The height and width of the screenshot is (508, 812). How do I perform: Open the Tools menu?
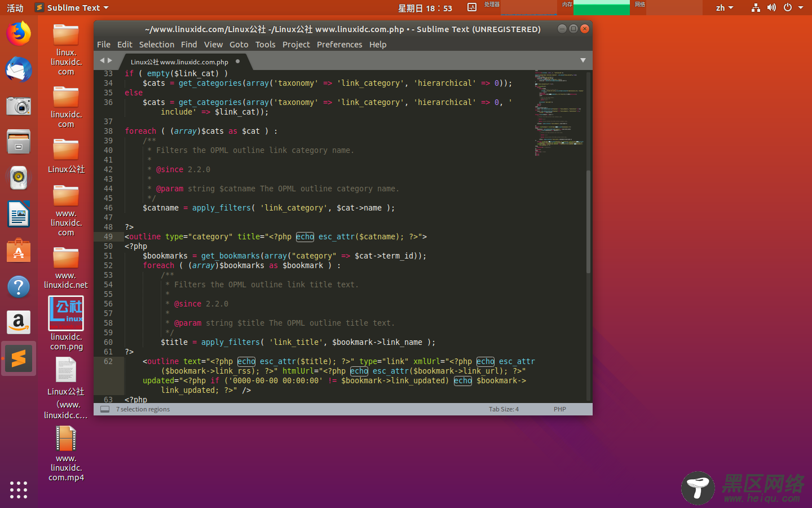pos(265,45)
